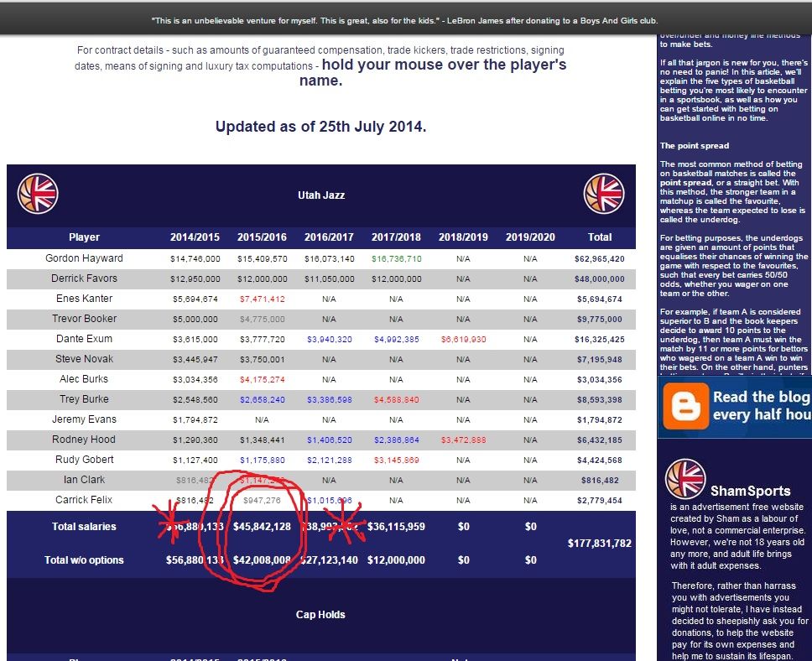This screenshot has height=661, width=812.
Task: Click the 2018/2019 column header
Action: pyautogui.click(x=463, y=237)
